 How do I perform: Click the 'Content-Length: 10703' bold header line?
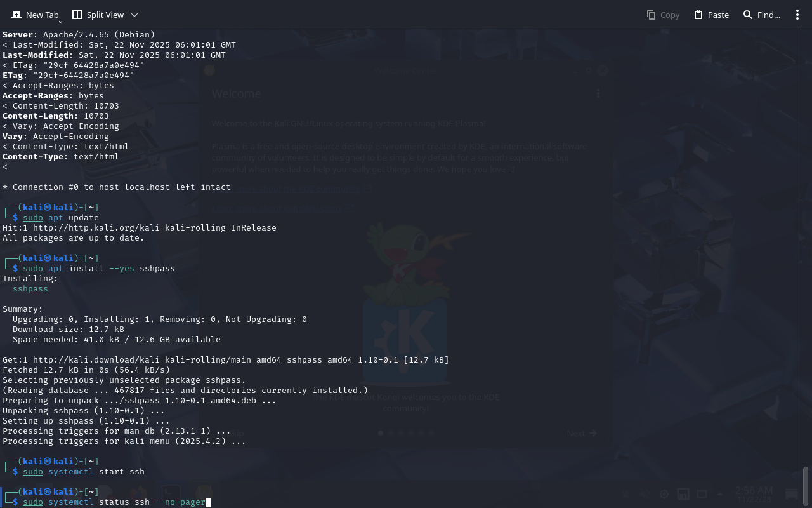point(56,116)
